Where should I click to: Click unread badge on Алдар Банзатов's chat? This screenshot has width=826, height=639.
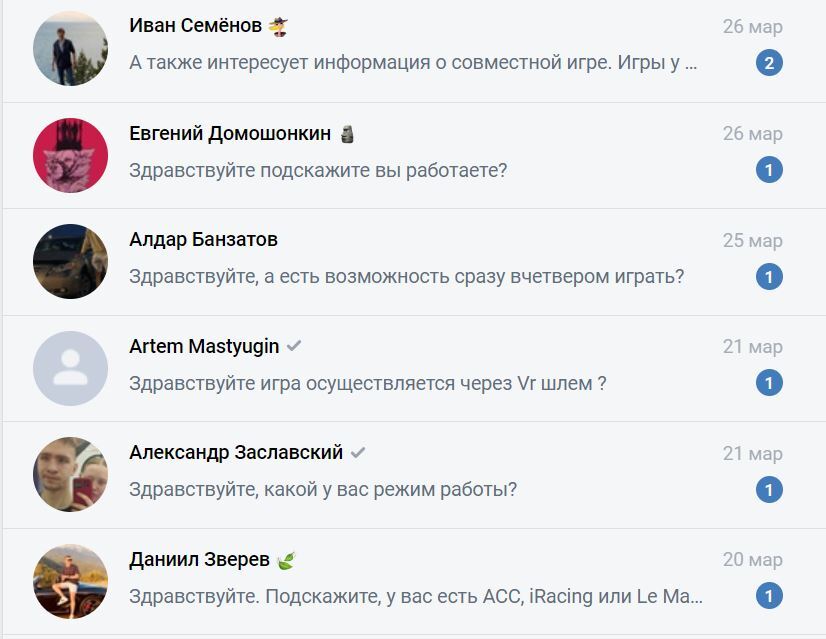click(x=769, y=277)
